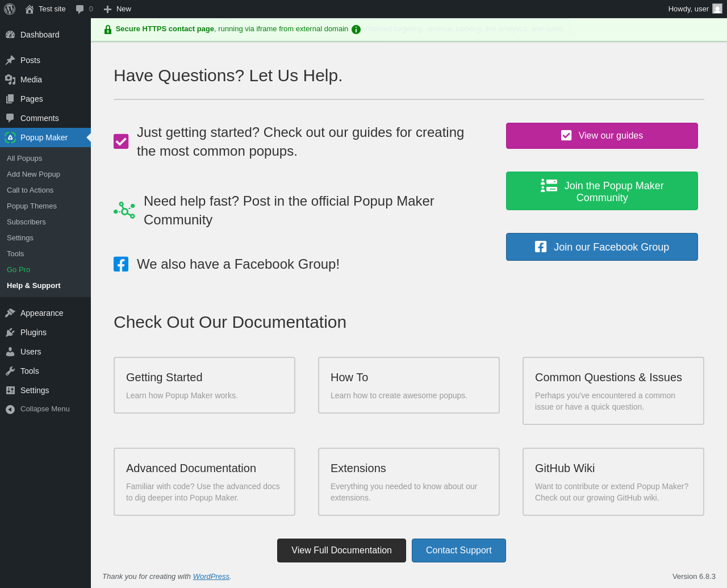Click the Popup Maker logo icon
Screen dimensions: 727x588
[10, 137]
